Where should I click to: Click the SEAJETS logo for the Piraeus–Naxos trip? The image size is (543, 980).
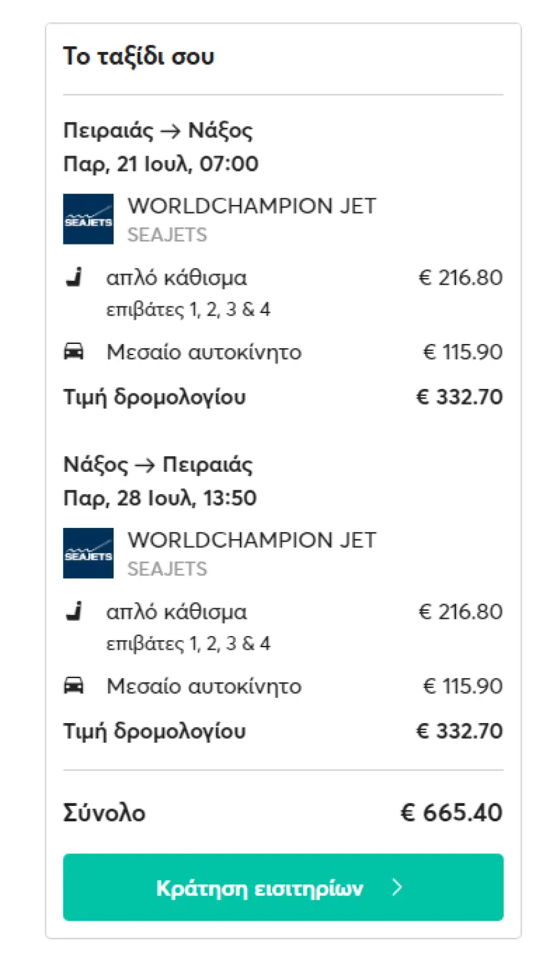[x=88, y=219]
